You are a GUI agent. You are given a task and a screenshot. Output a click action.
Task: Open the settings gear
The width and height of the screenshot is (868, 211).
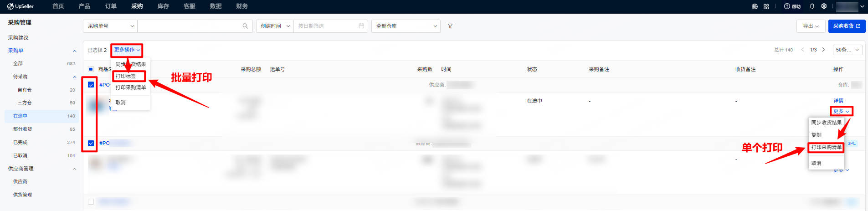tap(824, 6)
